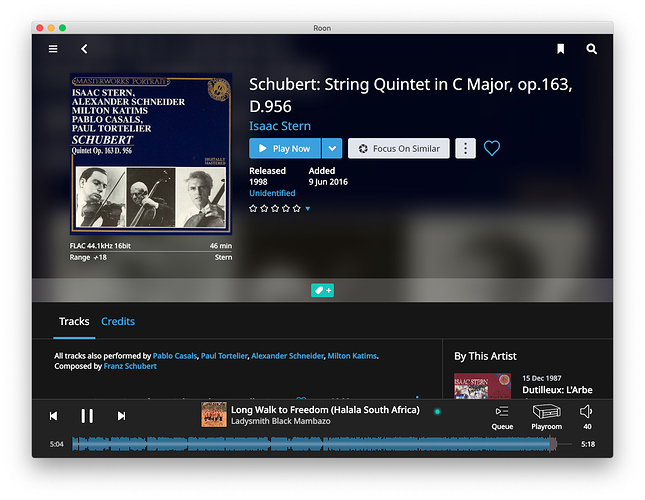Click the 1998 released year
This screenshot has width=645, height=500.
[x=258, y=182]
